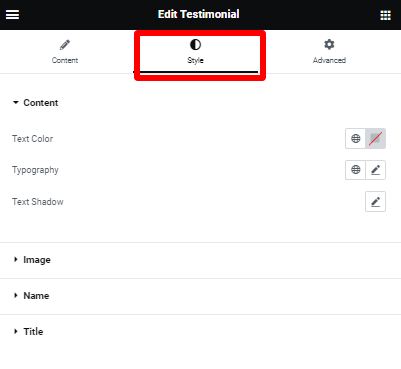Open global colors for Text Color

tap(356, 138)
